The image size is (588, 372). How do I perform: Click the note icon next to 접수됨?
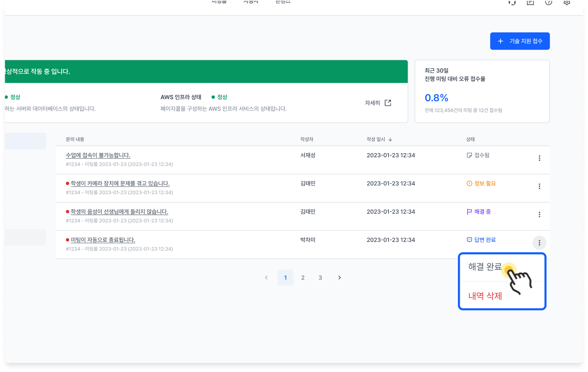(x=469, y=155)
